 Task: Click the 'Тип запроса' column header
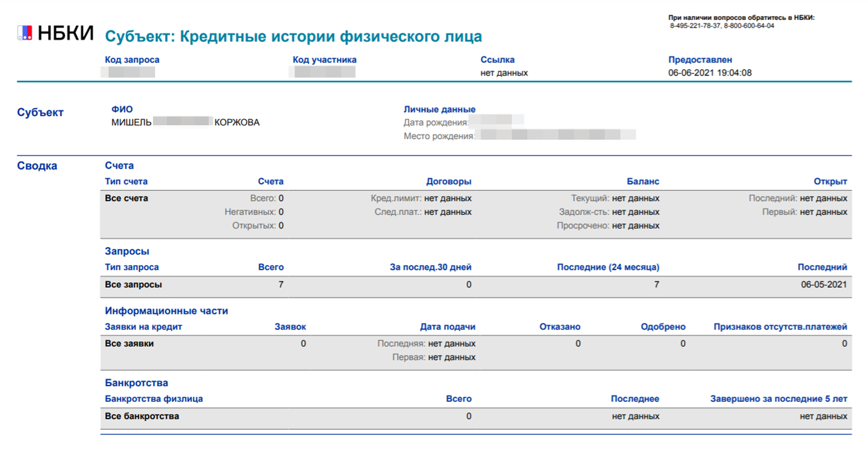click(132, 267)
